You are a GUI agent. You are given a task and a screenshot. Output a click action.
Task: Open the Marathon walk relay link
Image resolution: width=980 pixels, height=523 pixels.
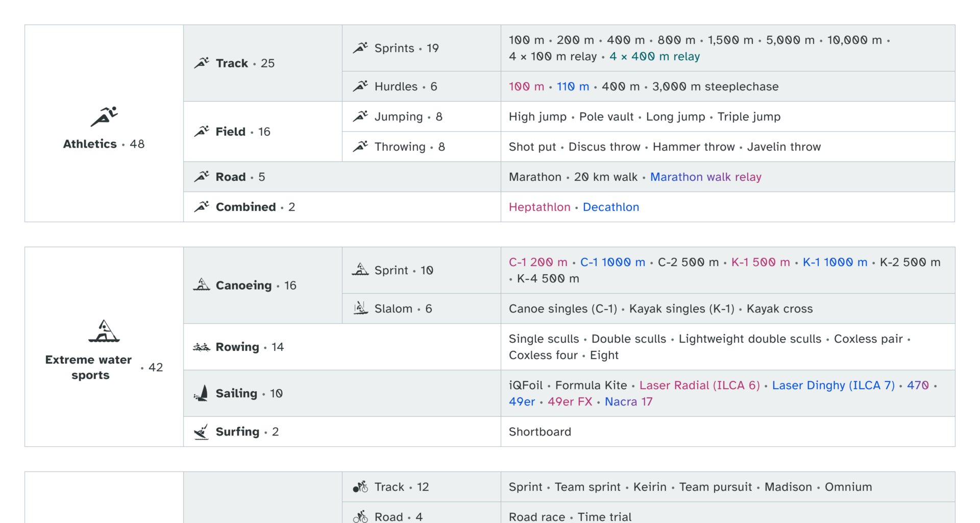click(705, 177)
